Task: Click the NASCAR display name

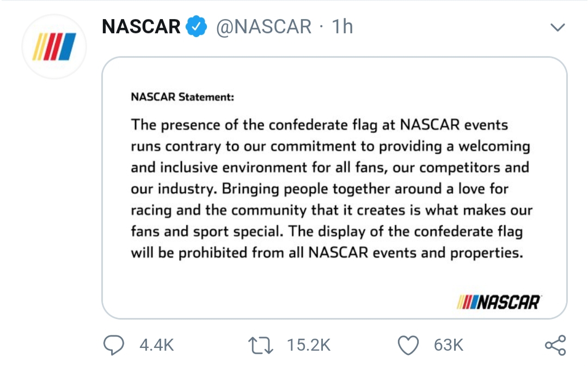Action: pyautogui.click(x=142, y=27)
